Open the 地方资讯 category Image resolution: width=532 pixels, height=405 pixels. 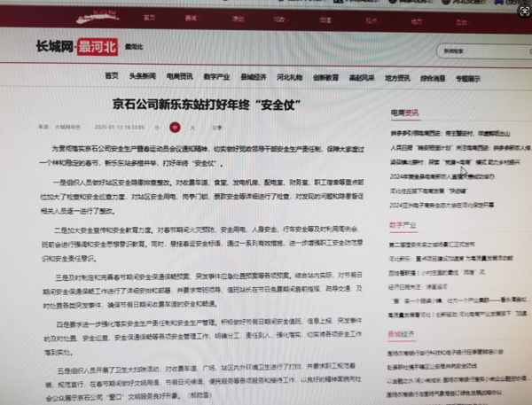coord(397,78)
